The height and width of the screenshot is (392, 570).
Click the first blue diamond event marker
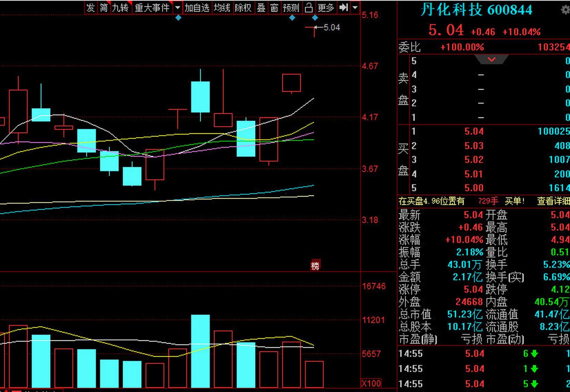tap(179, 18)
